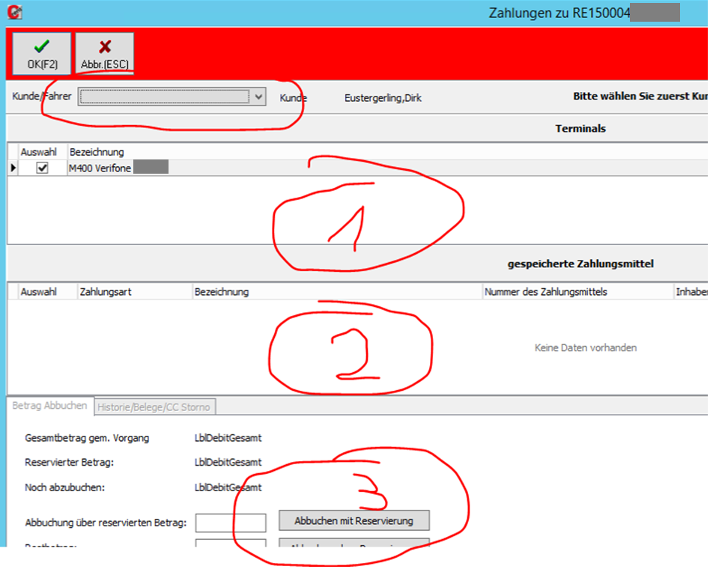Toggle the M400 Verifone Auswahl checkbox
The image size is (728, 578).
[x=43, y=168]
